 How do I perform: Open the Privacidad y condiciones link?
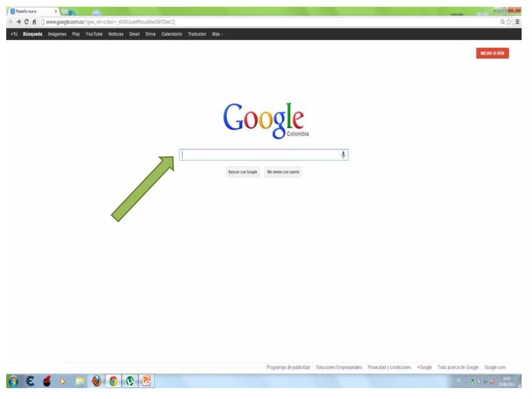[389, 367]
